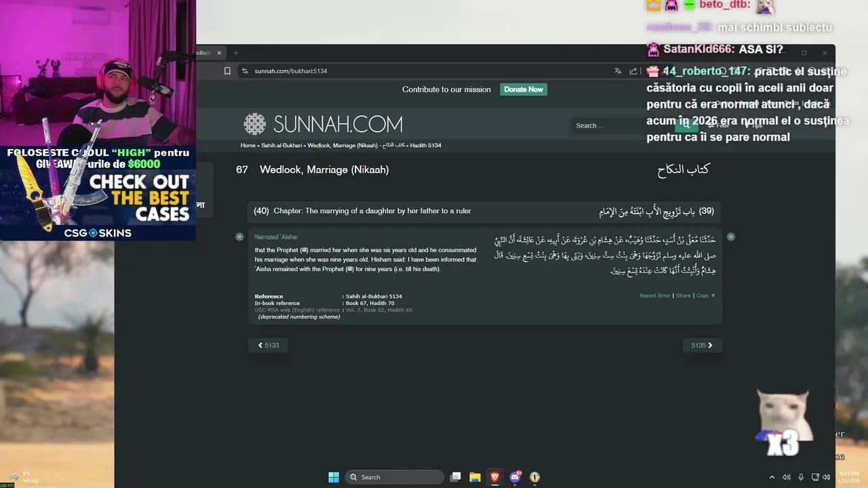Click the '67 Wedlock, Marriage (Nikaah)' book heading
Screen dimensions: 868x488
pos(313,169)
